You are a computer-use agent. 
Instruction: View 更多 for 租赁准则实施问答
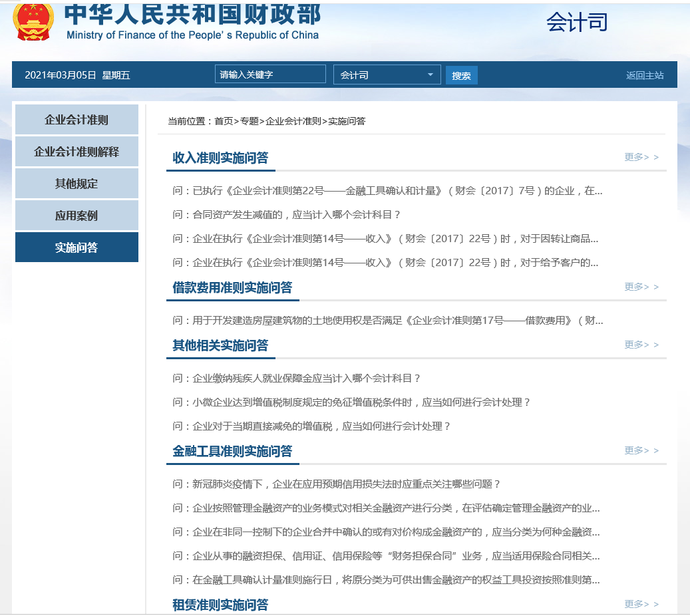pyautogui.click(x=641, y=604)
